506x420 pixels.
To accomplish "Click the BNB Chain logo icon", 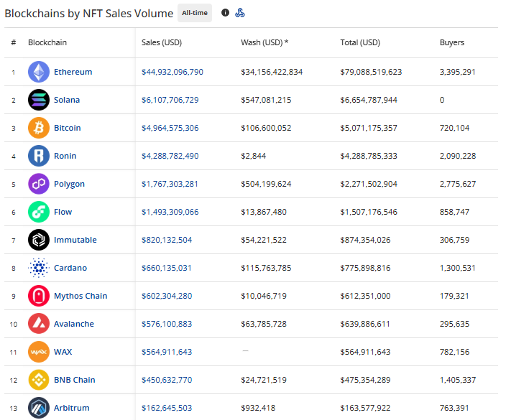I will click(x=39, y=380).
